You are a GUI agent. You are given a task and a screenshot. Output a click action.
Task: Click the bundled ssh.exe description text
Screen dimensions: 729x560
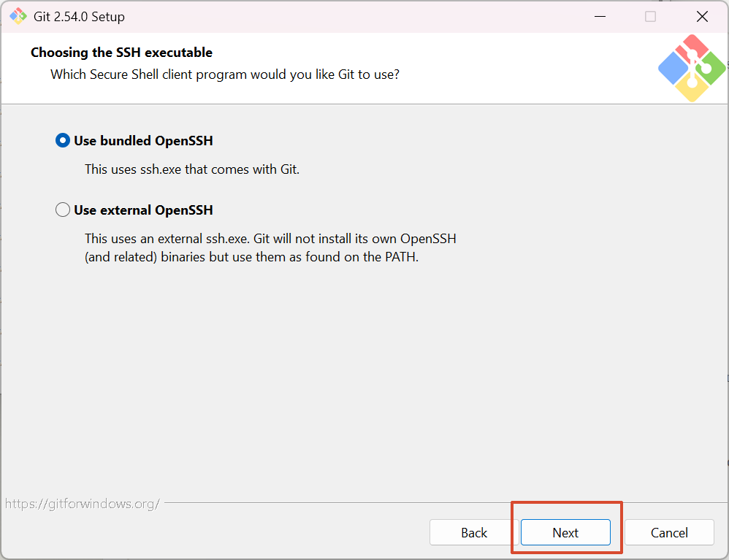coord(192,169)
